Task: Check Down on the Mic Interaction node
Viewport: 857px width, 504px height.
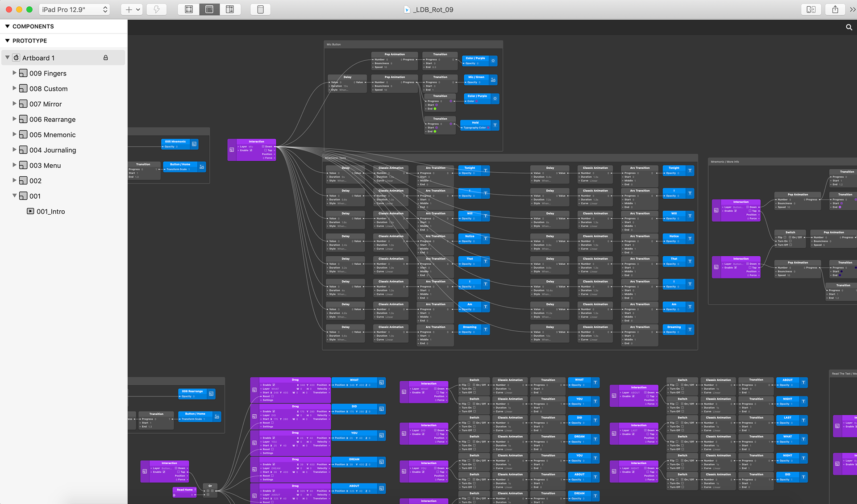Action: point(263,146)
